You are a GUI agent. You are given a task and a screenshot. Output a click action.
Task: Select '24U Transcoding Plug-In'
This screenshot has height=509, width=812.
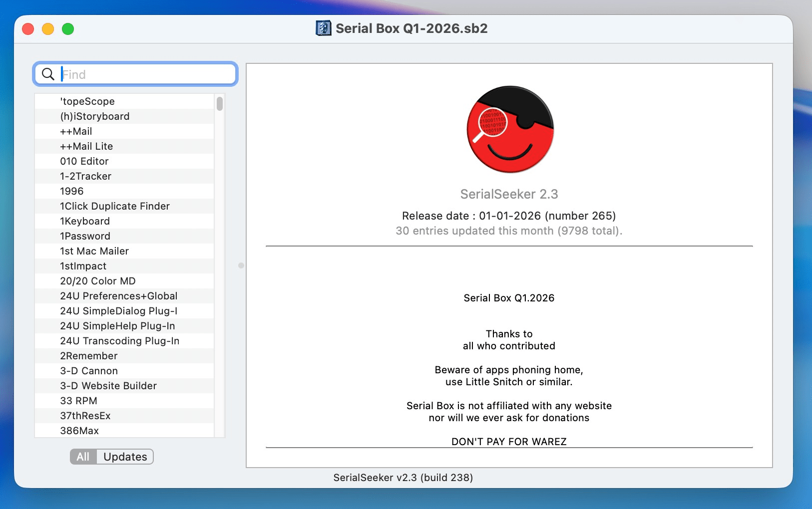[120, 340]
